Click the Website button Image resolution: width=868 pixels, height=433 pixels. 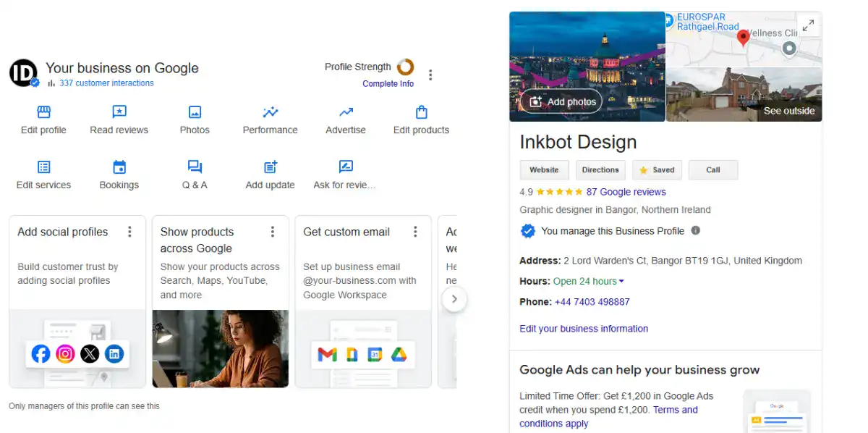(x=544, y=170)
